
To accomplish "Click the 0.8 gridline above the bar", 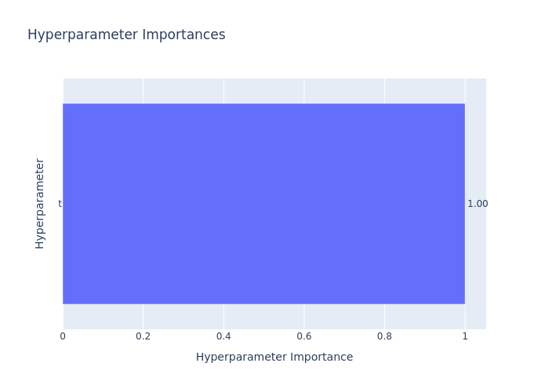I will (x=384, y=91).
